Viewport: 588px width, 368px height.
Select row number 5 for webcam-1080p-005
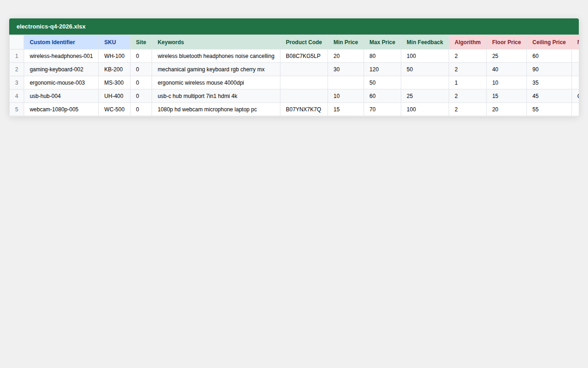pyautogui.click(x=17, y=109)
